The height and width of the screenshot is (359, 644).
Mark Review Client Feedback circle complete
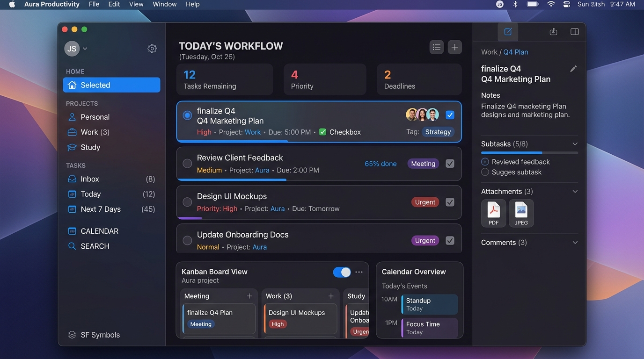point(187,164)
